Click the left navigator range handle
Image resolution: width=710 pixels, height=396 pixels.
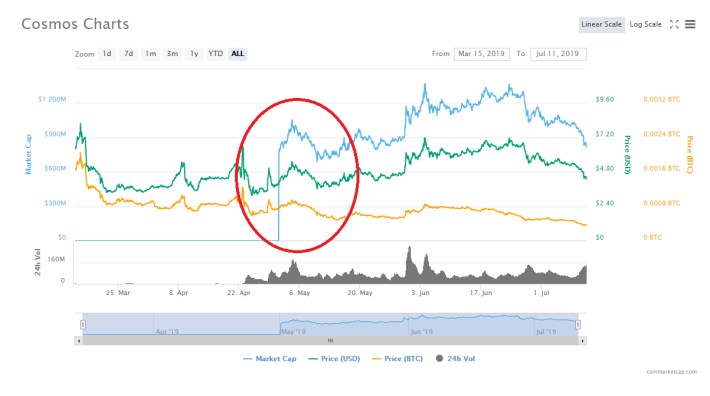click(x=83, y=324)
